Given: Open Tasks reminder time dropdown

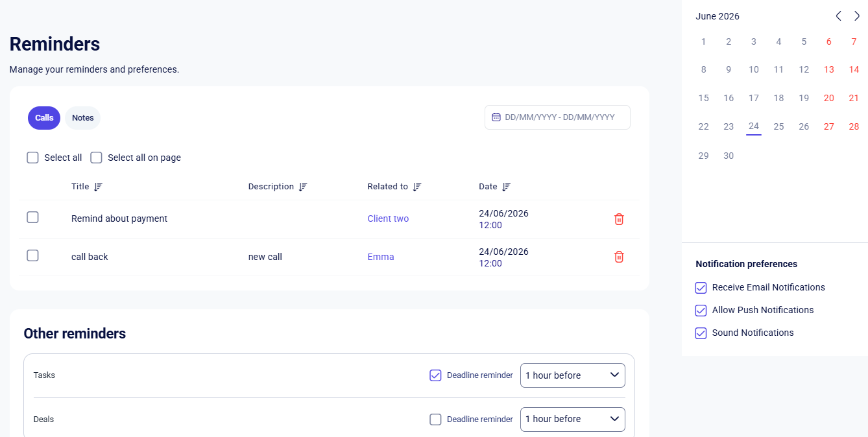Looking at the screenshot, I should (x=573, y=375).
